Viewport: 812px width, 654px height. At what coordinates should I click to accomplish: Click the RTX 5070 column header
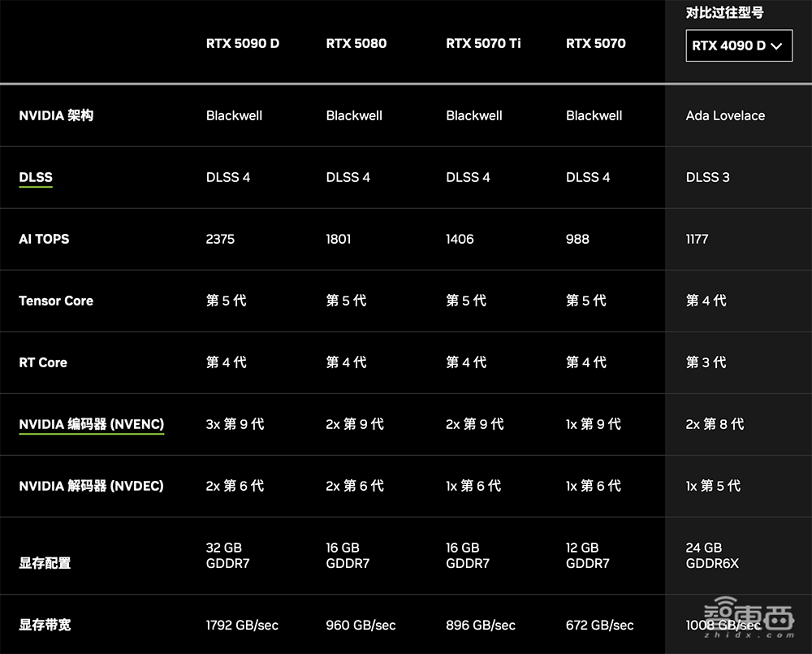click(595, 44)
